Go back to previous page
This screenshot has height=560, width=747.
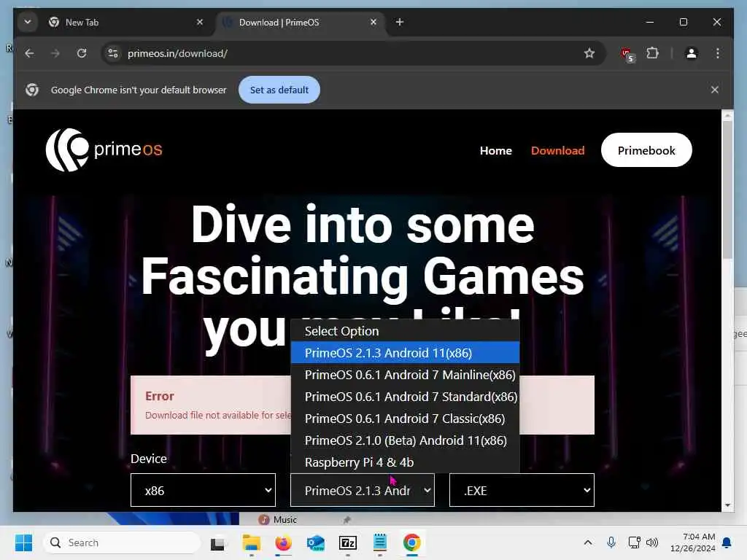tap(29, 53)
